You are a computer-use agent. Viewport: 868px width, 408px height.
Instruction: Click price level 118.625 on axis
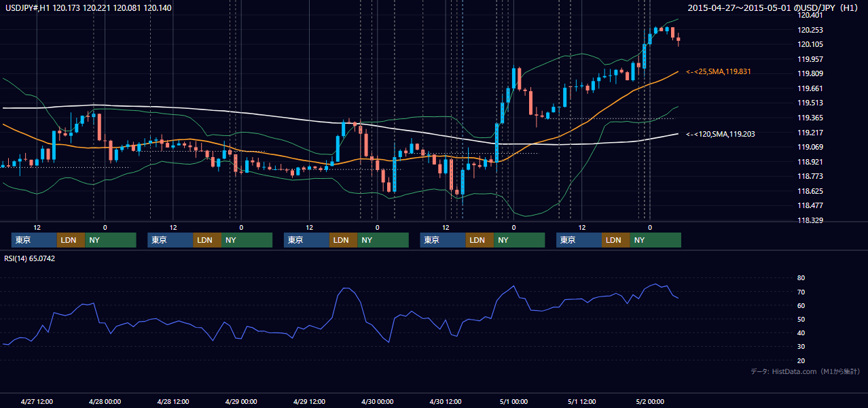(x=810, y=191)
